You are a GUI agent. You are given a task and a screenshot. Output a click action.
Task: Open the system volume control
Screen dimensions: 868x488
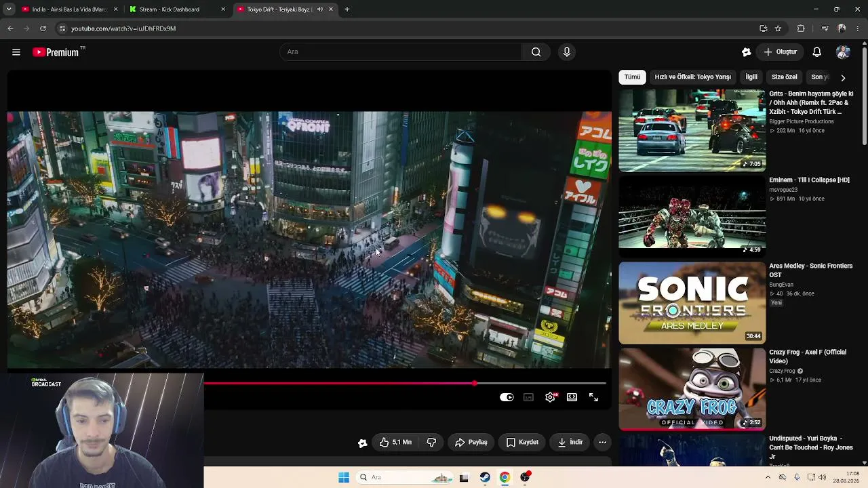822,477
